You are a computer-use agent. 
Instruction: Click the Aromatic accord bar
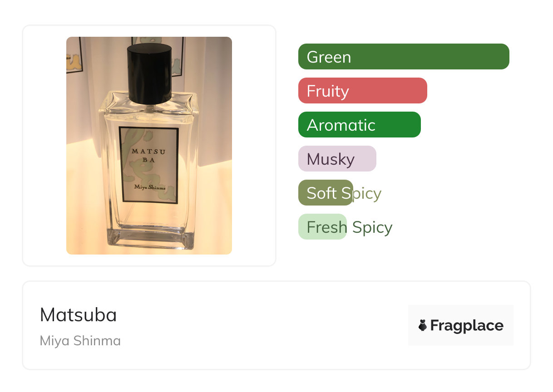pos(360,125)
